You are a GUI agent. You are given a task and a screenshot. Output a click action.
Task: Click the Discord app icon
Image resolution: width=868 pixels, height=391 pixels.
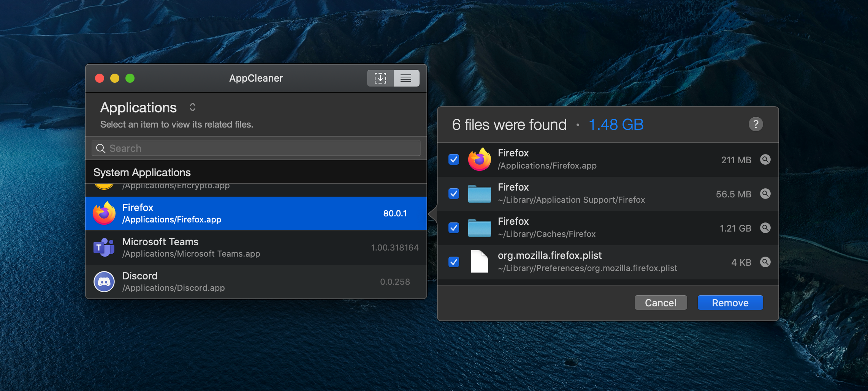104,282
